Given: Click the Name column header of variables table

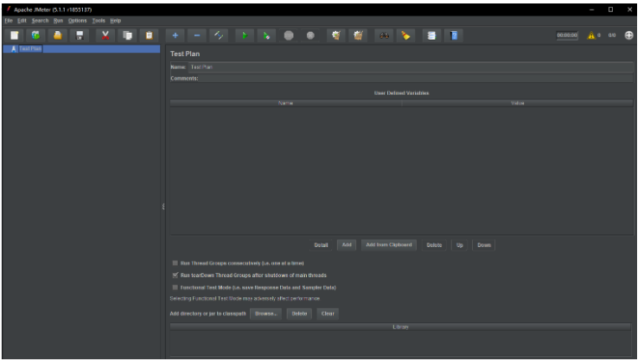Looking at the screenshot, I should pos(286,103).
